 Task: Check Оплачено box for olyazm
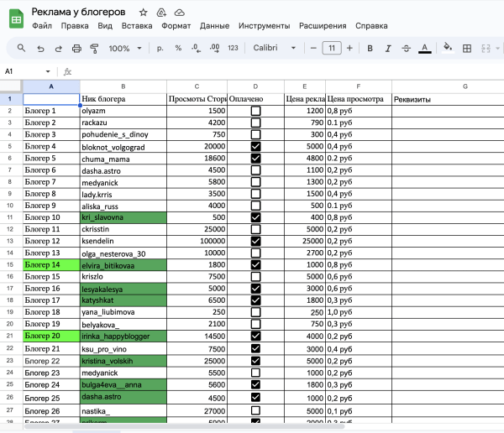255,111
